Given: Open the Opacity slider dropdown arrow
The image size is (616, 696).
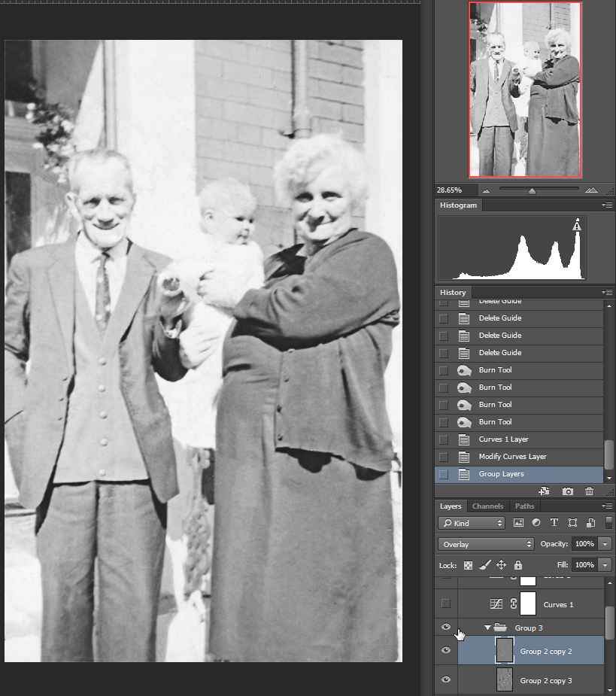Looking at the screenshot, I should pyautogui.click(x=605, y=544).
